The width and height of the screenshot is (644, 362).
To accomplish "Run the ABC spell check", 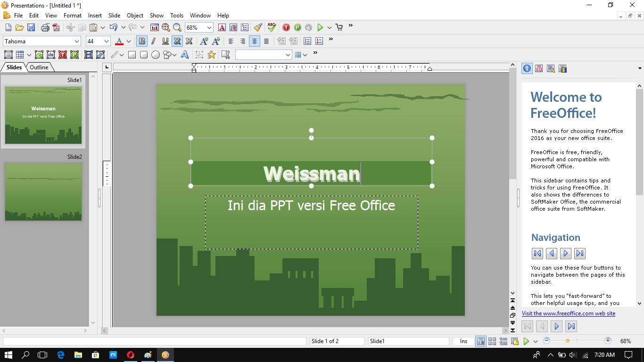I will pyautogui.click(x=272, y=27).
